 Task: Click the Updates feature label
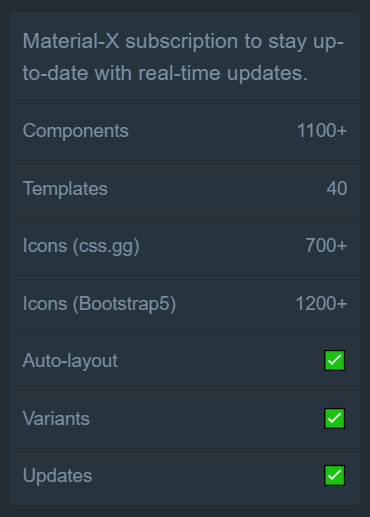click(57, 476)
